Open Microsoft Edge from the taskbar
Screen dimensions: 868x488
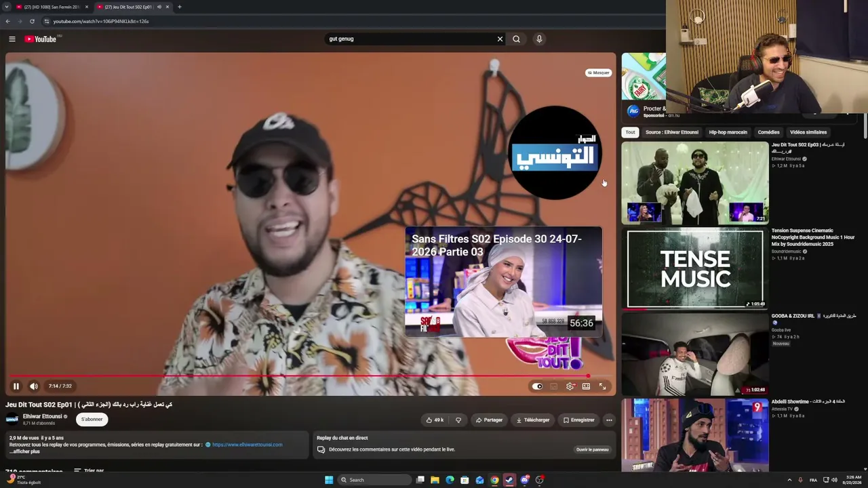click(450, 480)
